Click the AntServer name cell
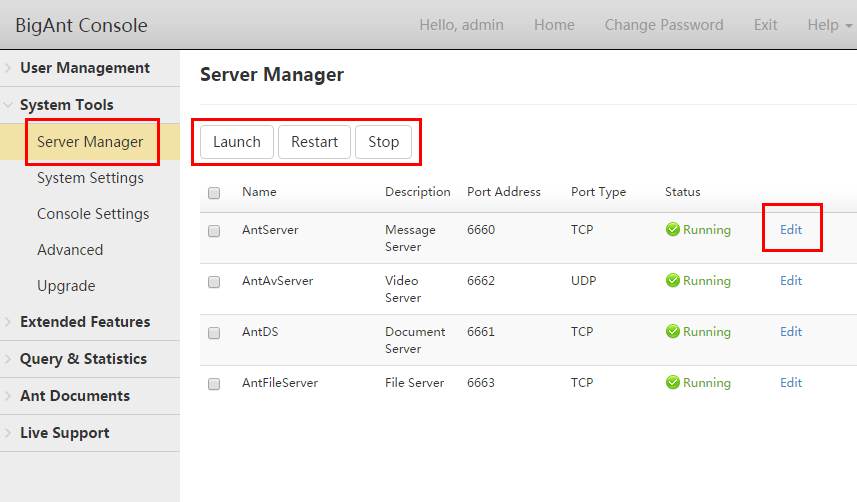 (x=270, y=230)
